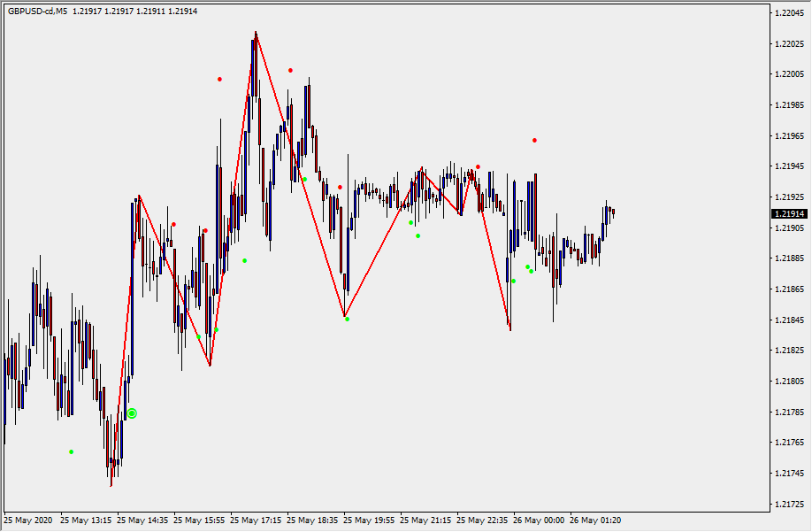This screenshot has width=812, height=532.
Task: Click the 1.21805 price scale label
Action: (787, 382)
